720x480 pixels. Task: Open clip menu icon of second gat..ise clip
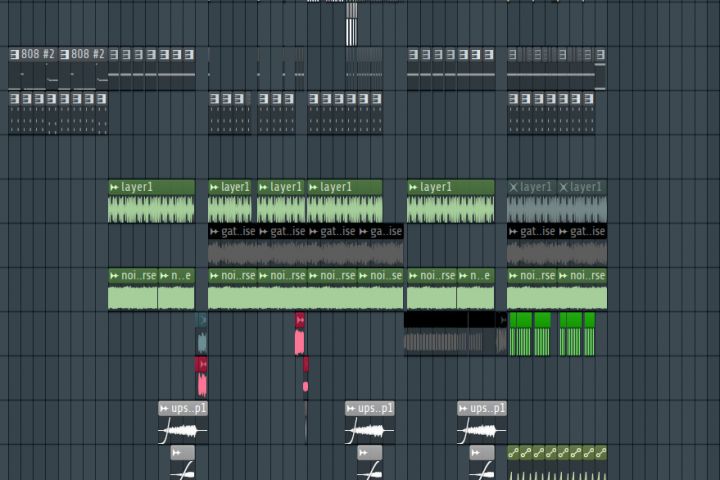click(263, 232)
